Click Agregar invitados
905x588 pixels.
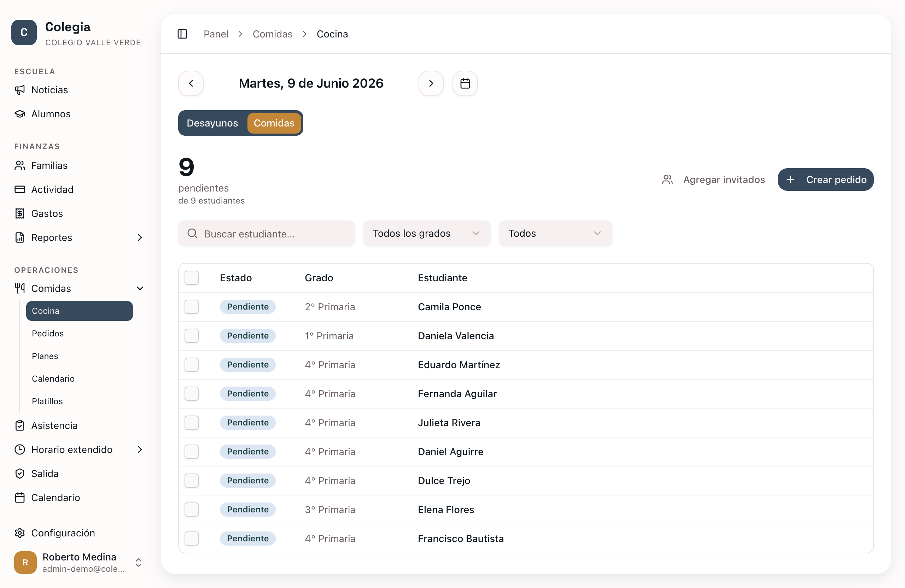pos(713,180)
